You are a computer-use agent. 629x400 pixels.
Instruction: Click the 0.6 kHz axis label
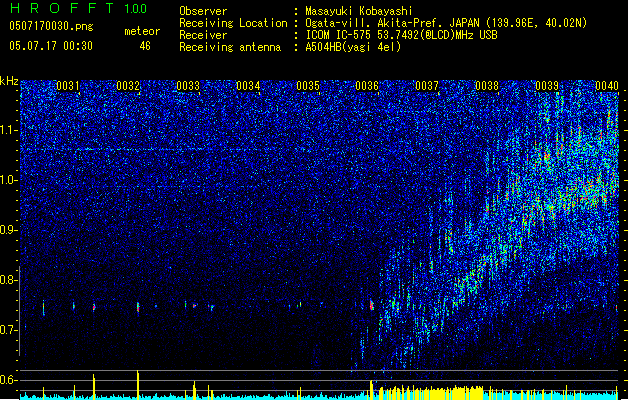pos(9,380)
